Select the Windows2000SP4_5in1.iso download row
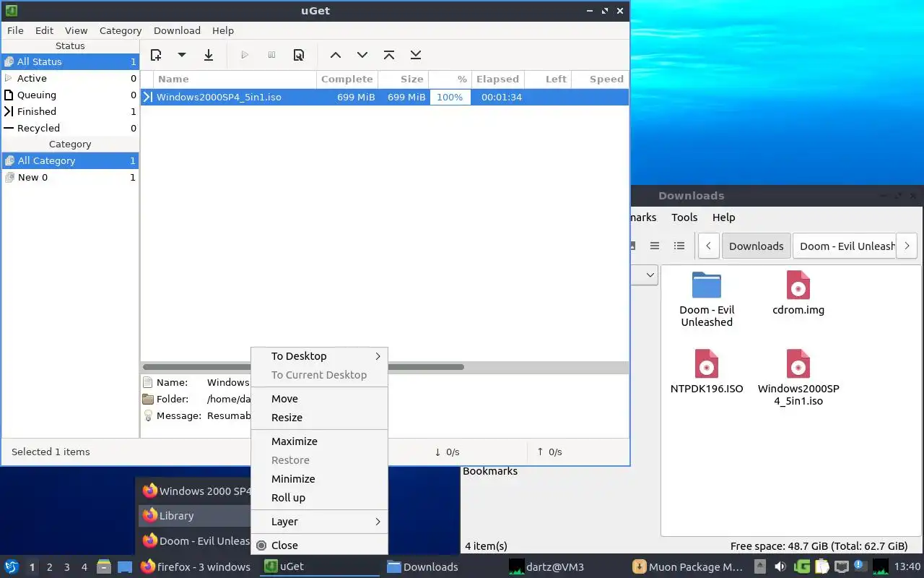 tap(385, 97)
